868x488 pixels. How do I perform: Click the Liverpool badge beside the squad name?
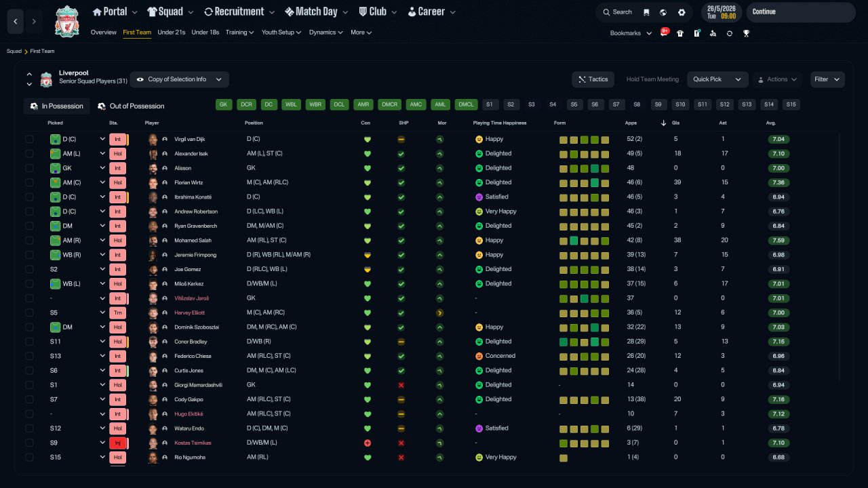pyautogui.click(x=46, y=80)
